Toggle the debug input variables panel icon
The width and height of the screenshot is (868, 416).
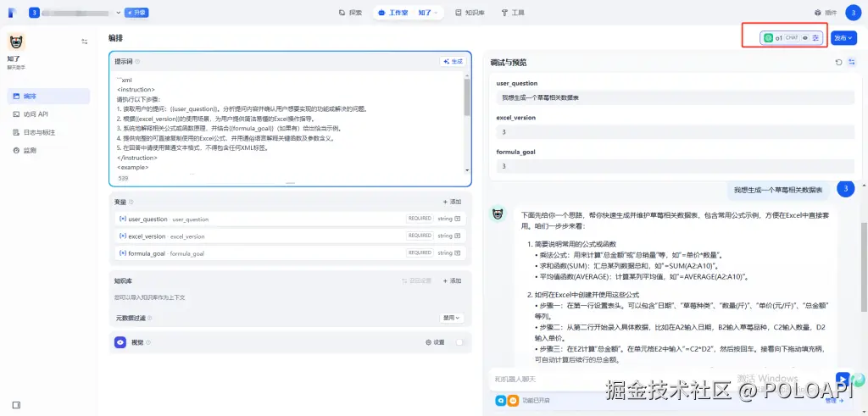tap(852, 63)
